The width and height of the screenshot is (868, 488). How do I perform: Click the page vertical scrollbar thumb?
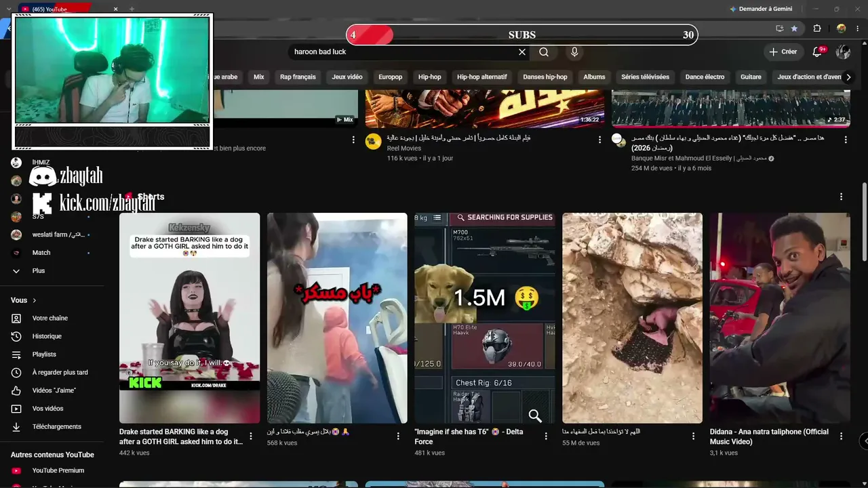pyautogui.click(x=864, y=221)
